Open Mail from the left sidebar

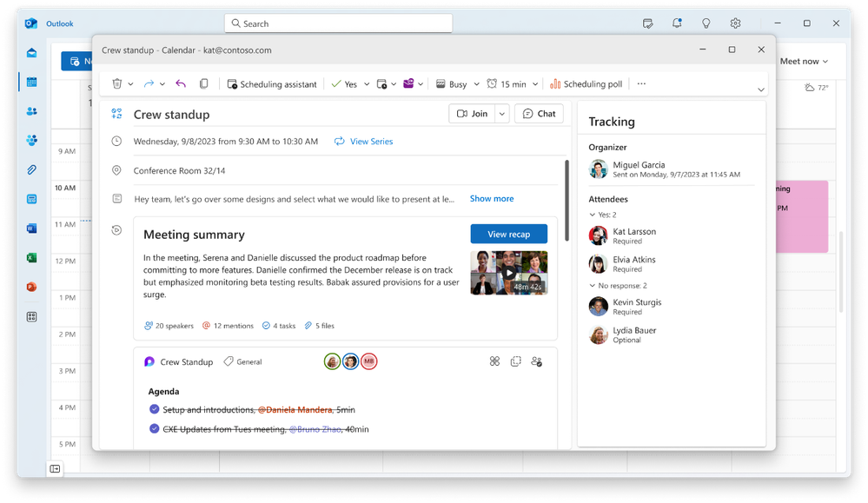point(30,52)
